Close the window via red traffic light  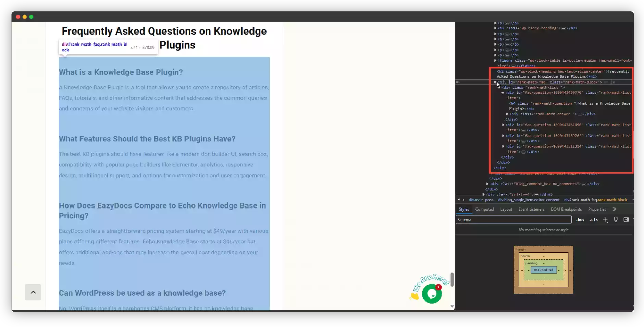[x=18, y=17]
